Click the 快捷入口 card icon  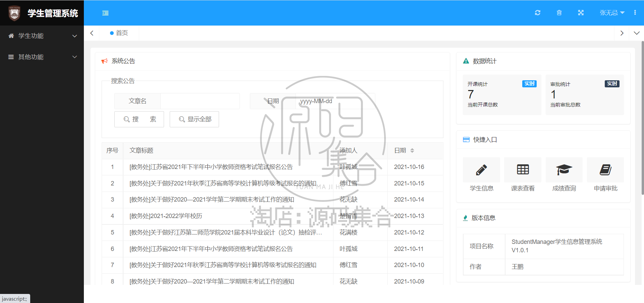[466, 140]
